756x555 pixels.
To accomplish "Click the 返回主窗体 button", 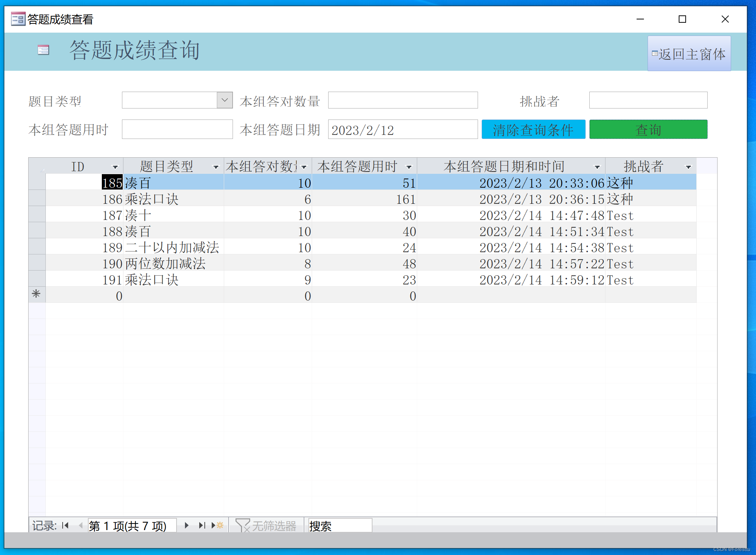I will pos(689,54).
